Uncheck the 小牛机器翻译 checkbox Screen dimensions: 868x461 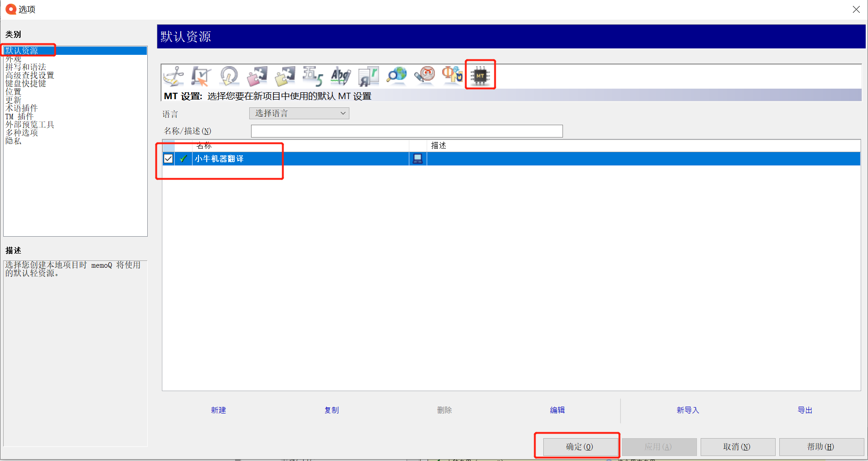click(x=168, y=159)
